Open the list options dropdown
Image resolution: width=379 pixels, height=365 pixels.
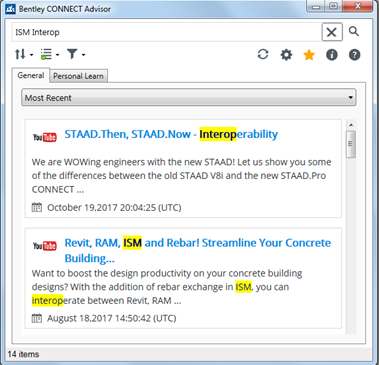(x=49, y=54)
